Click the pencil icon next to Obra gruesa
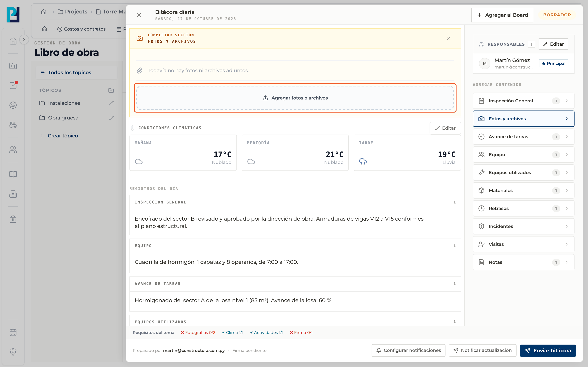 111,118
